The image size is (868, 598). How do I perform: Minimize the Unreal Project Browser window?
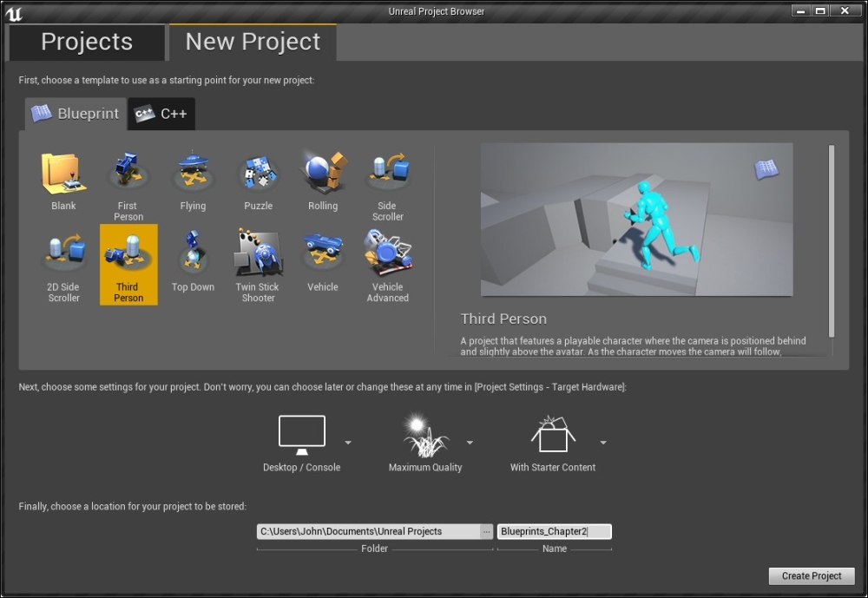point(800,10)
